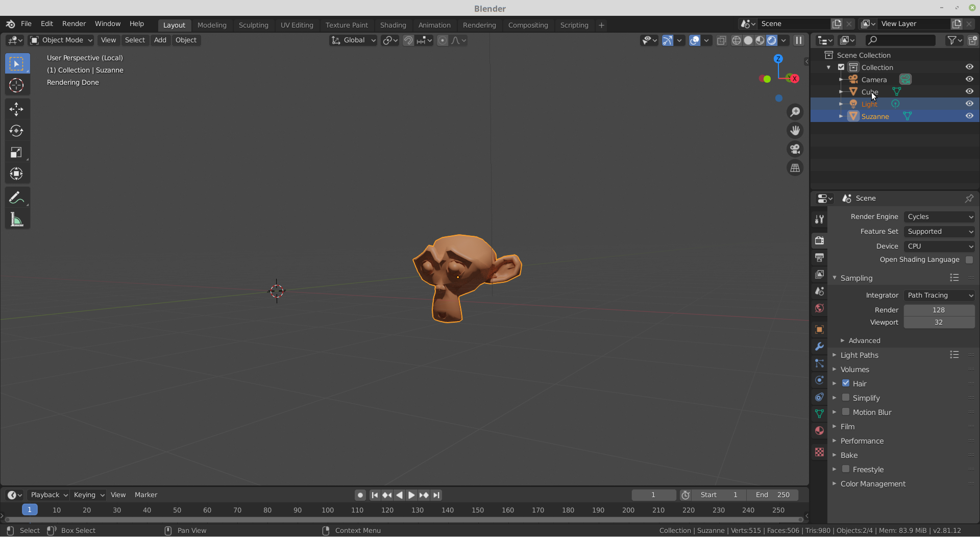Image resolution: width=980 pixels, height=537 pixels.
Task: Uncheck the Collection exclude checkbox
Action: click(841, 67)
